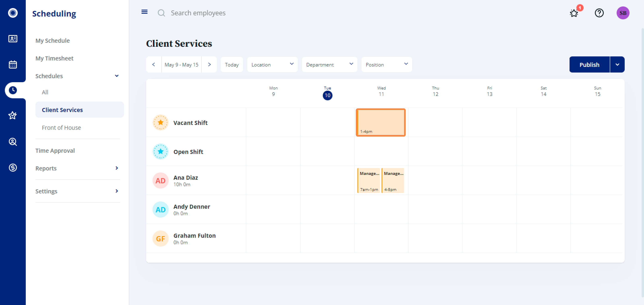644x305 pixels.
Task: Open the person search recruiting icon
Action: click(x=13, y=142)
